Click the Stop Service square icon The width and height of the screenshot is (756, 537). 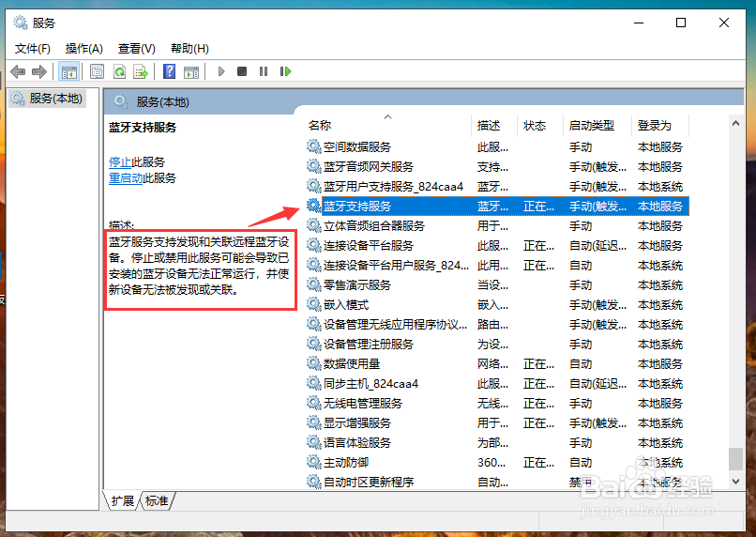(x=242, y=71)
